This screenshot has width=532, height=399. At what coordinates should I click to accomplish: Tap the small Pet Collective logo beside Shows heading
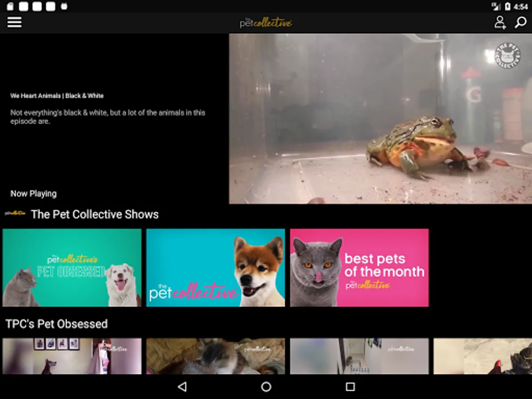pyautogui.click(x=16, y=214)
